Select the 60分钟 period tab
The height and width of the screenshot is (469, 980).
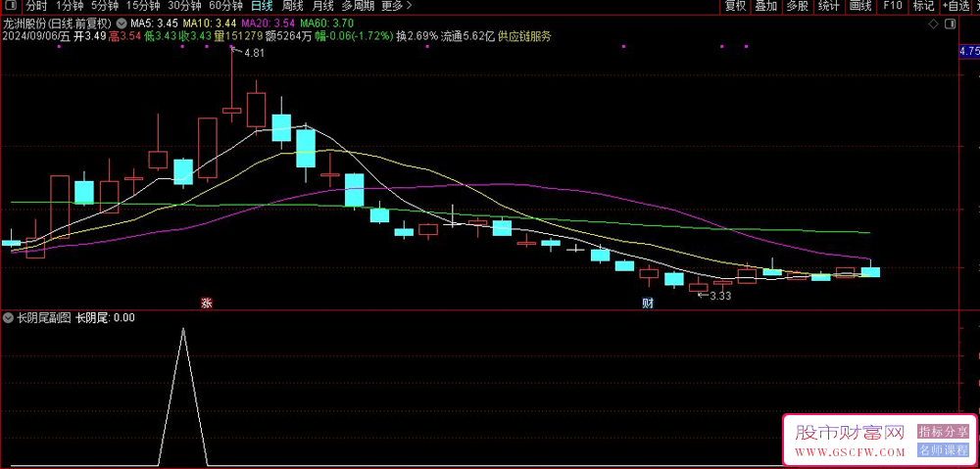coord(225,6)
